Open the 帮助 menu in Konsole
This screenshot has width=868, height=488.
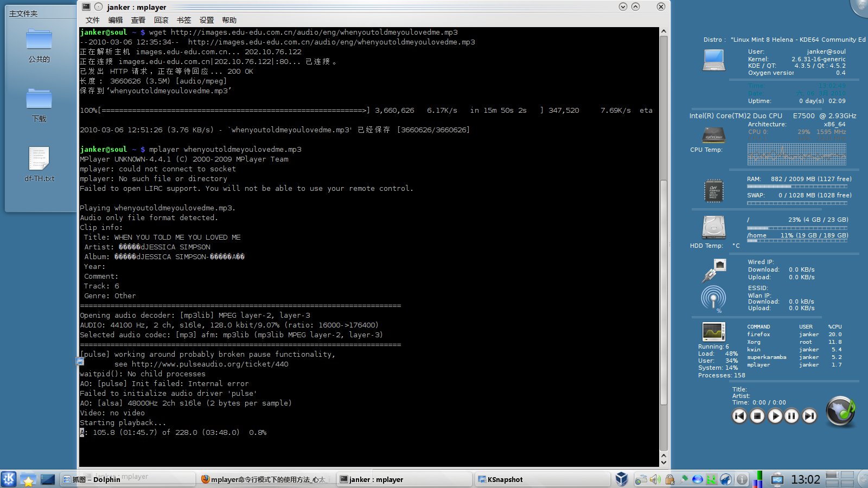(229, 20)
